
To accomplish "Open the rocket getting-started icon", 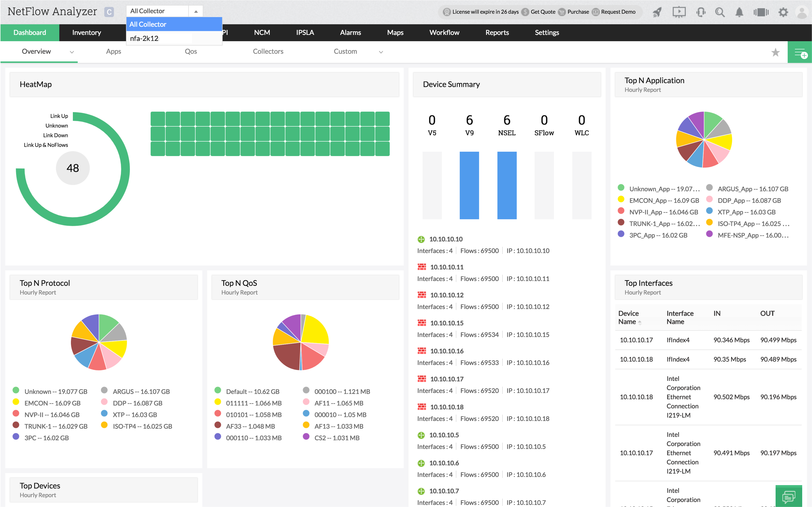I will pos(657,12).
